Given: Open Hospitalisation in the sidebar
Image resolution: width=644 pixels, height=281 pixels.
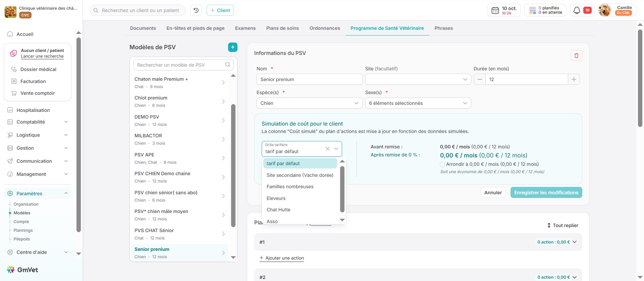Looking at the screenshot, I should coord(33,110).
